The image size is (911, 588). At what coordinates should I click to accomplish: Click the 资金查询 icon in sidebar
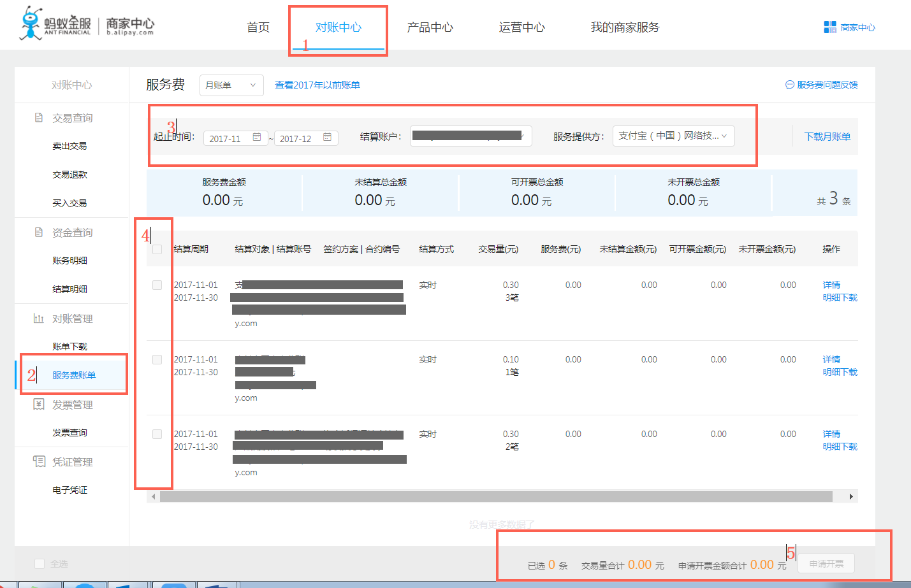coord(39,233)
